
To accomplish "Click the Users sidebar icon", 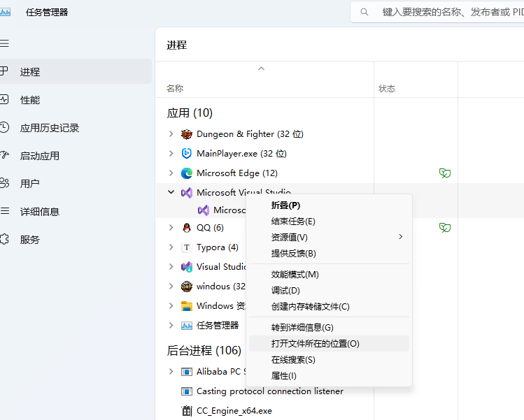I will pyautogui.click(x=4, y=183).
